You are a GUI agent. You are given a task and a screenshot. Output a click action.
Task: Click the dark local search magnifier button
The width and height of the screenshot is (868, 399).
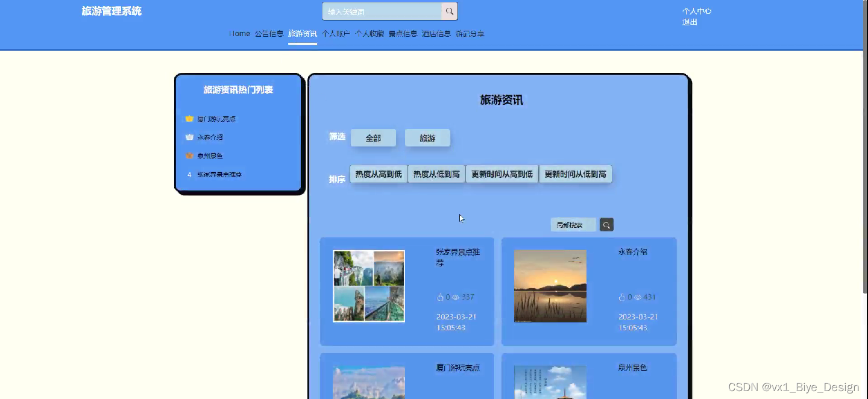[x=606, y=225]
